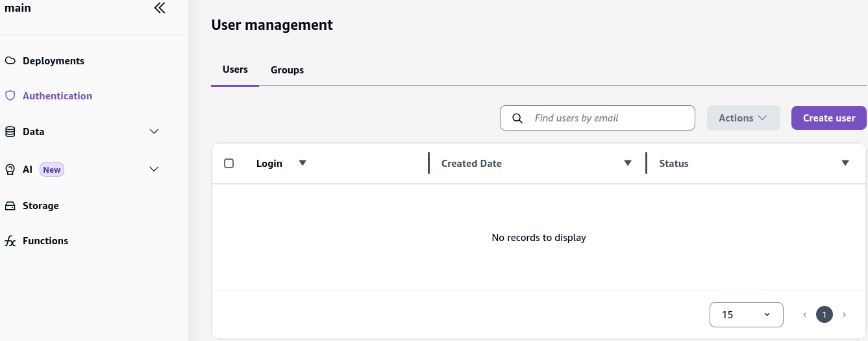Viewport: 868px width, 341px height.
Task: Sort by Login column arrow
Action: pos(303,163)
